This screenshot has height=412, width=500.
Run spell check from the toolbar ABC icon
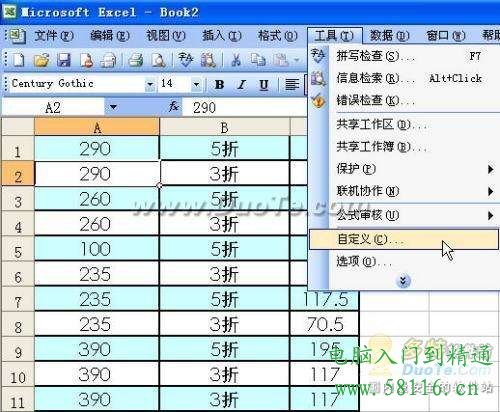coord(185,60)
